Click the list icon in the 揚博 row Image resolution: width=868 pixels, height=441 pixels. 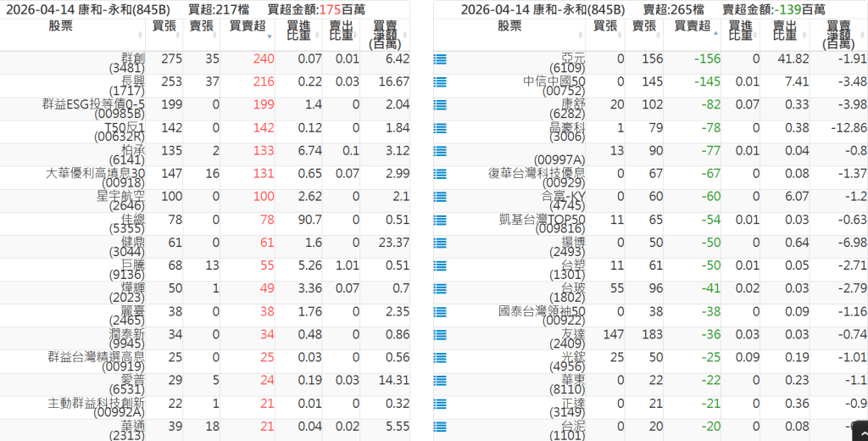tap(440, 243)
